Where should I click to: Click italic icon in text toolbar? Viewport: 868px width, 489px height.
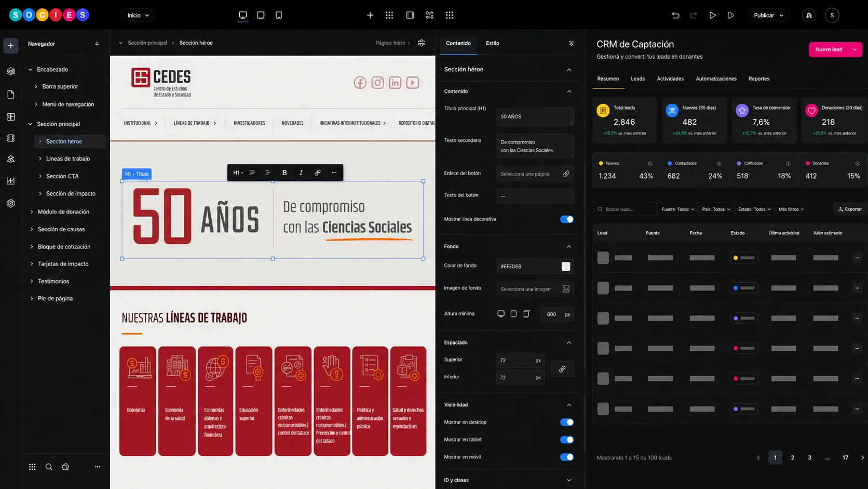coord(301,173)
